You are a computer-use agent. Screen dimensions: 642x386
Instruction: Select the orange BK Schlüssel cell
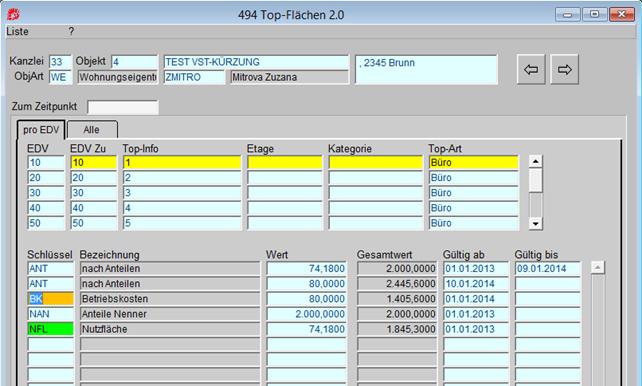(x=51, y=299)
